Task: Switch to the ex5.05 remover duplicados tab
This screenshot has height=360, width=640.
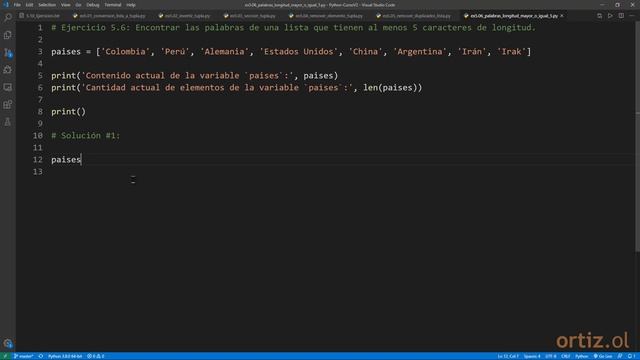Action: tap(416, 16)
